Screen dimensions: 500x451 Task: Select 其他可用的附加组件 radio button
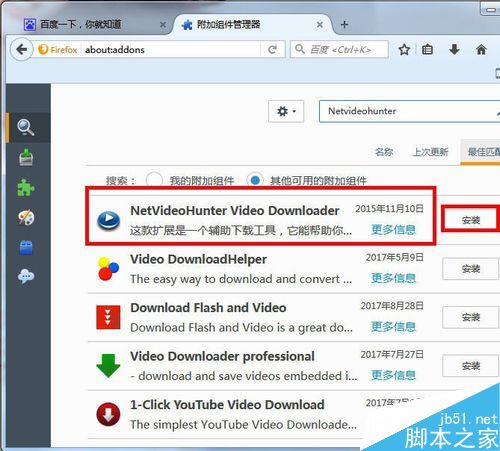tap(255, 180)
